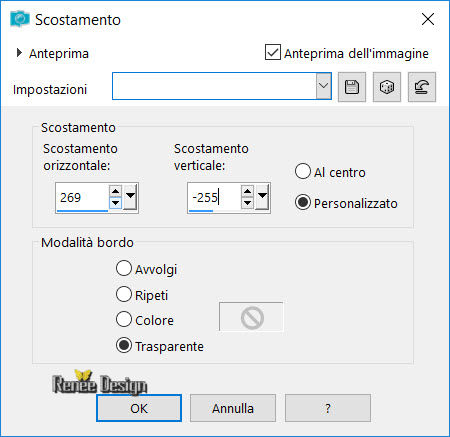The height and width of the screenshot is (437, 450).
Task: Increase the vertical offset with the up arrow
Action: [247, 191]
